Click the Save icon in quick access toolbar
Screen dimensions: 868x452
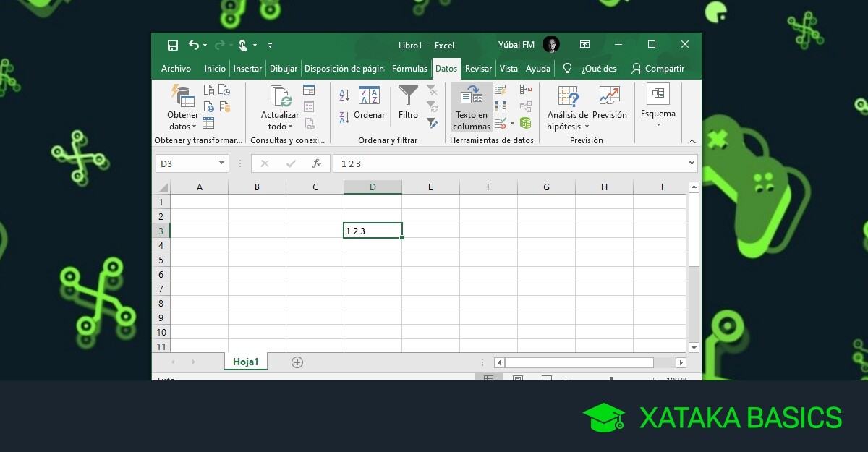click(173, 45)
